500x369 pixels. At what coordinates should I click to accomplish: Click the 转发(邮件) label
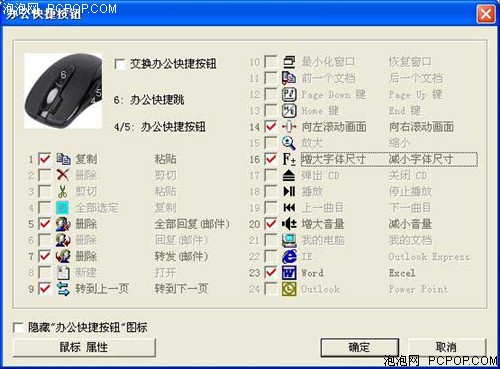pos(181,256)
